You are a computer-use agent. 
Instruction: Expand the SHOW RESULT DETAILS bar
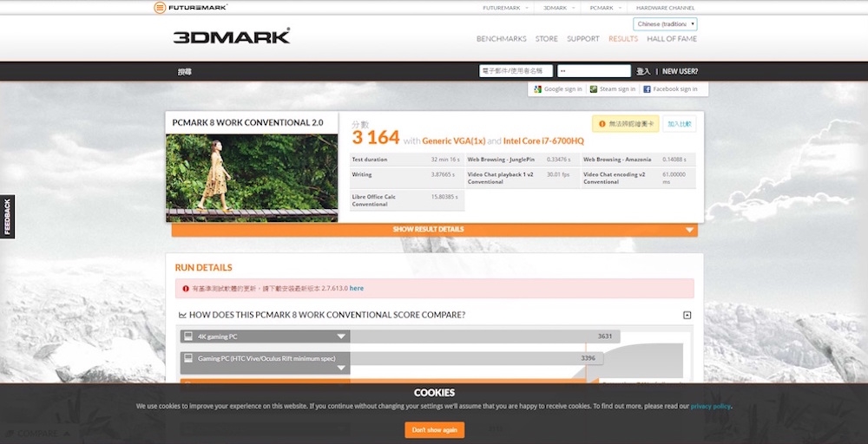click(x=435, y=230)
